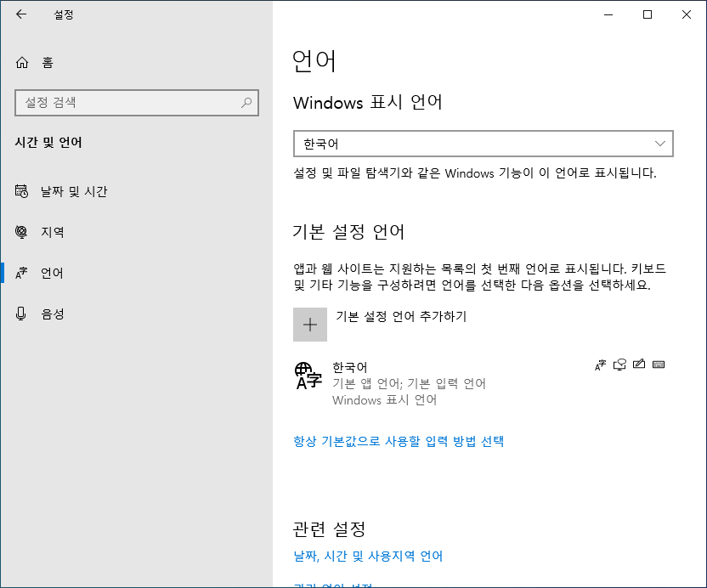The width and height of the screenshot is (707, 588).
Task: Click the Windows 표시 언어 heading
Action: pos(367,102)
